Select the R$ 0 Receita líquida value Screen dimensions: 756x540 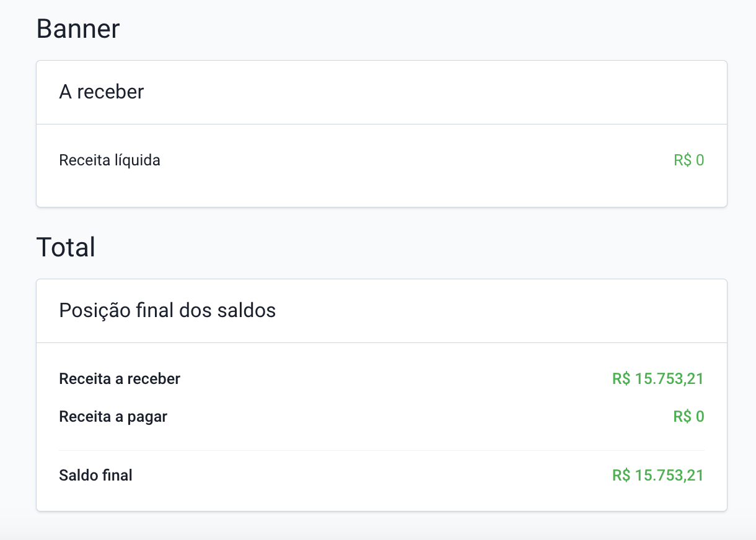click(x=688, y=160)
